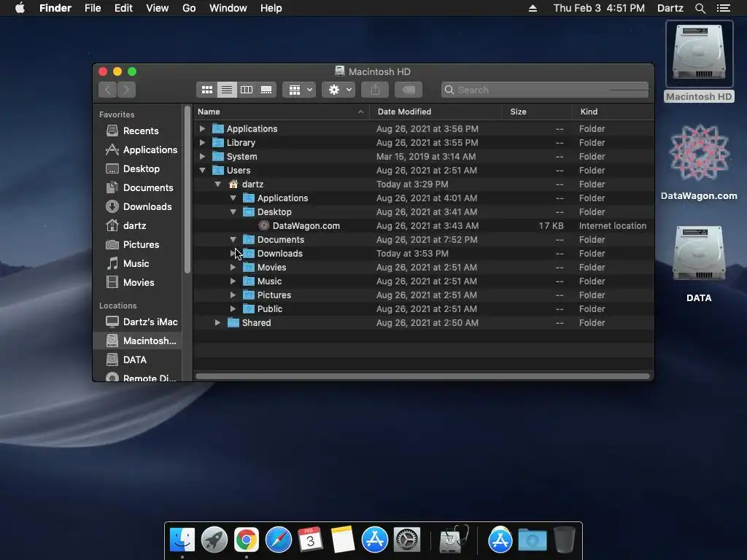Expand the Library folder

(x=202, y=142)
